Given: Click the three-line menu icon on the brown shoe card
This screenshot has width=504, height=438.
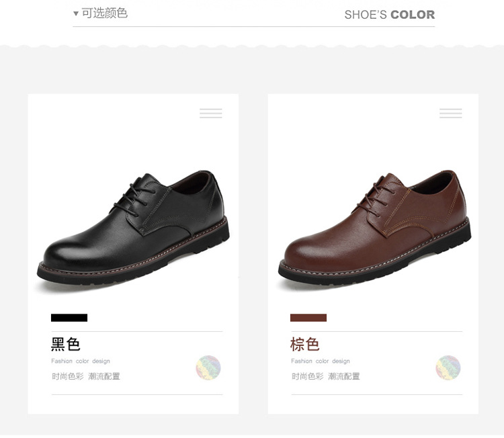Looking at the screenshot, I should point(450,114).
